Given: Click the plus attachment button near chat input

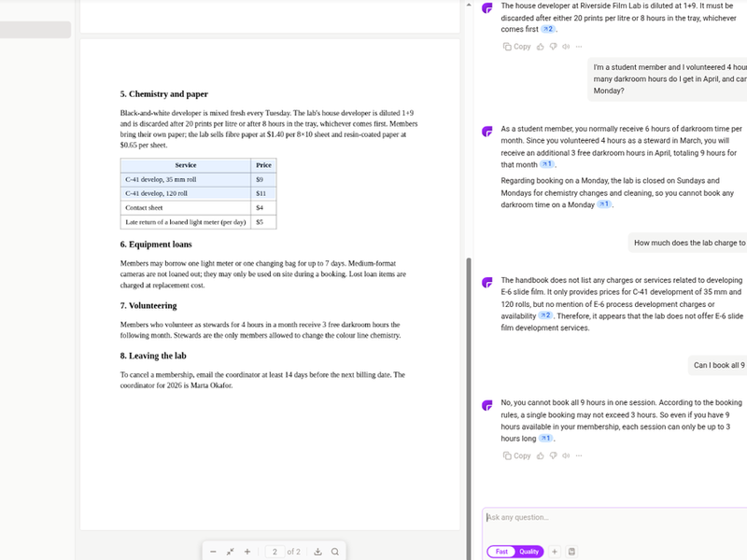Looking at the screenshot, I should pos(555,552).
